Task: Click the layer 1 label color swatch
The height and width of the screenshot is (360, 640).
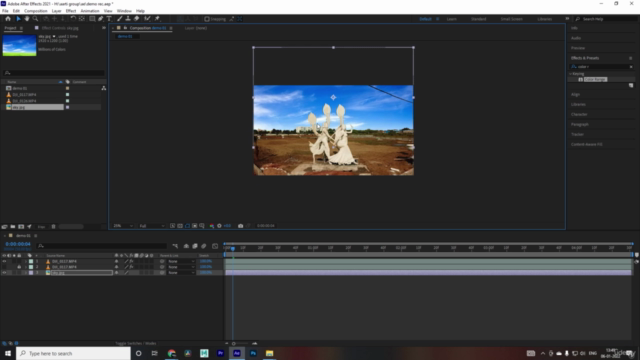Action: pyautogui.click(x=31, y=261)
